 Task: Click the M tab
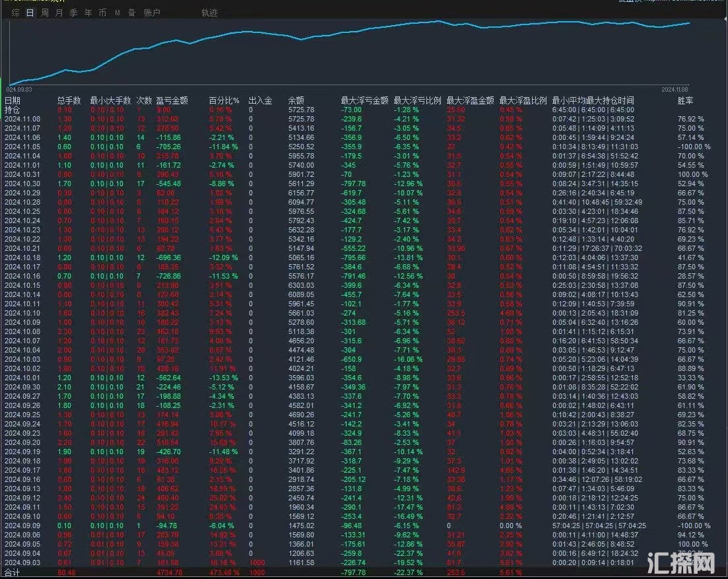[x=117, y=13]
